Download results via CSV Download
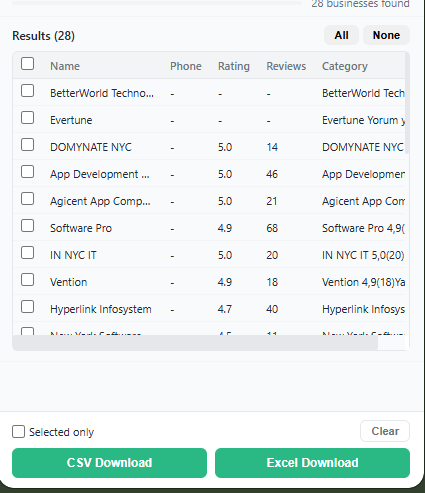 click(x=109, y=463)
